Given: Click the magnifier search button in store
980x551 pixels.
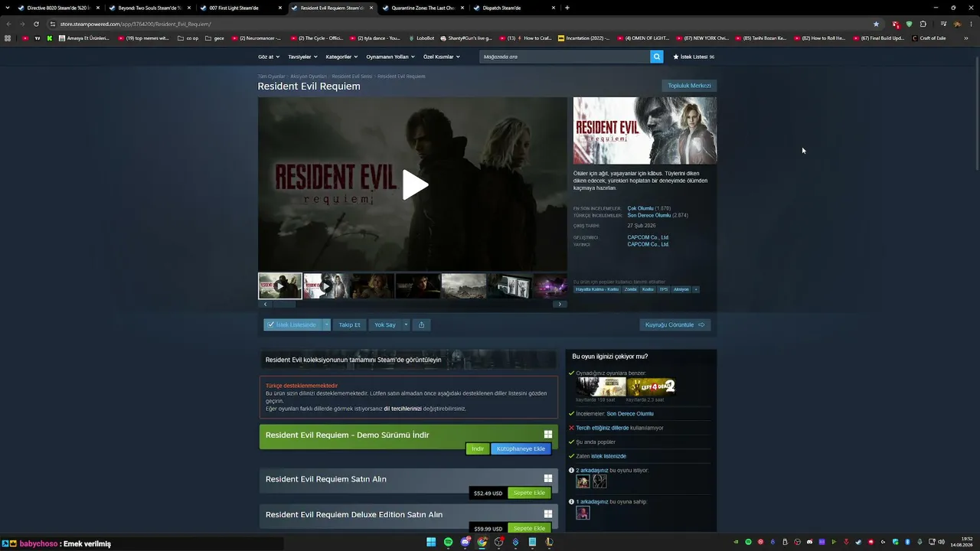Looking at the screenshot, I should tap(656, 57).
